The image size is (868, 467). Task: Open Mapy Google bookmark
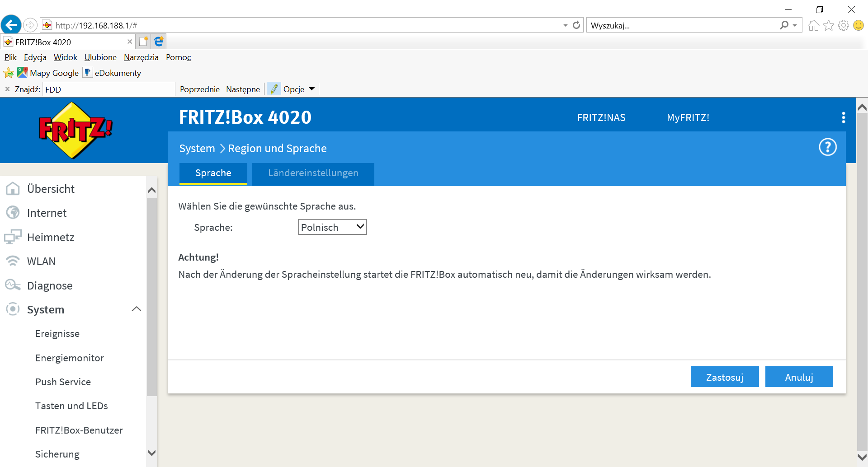[x=48, y=73]
